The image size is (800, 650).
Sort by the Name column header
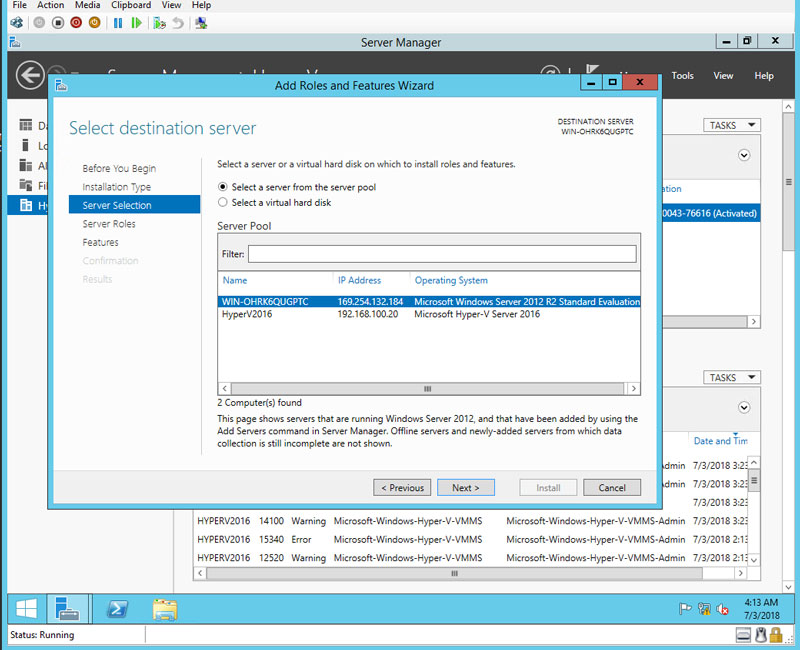click(235, 280)
